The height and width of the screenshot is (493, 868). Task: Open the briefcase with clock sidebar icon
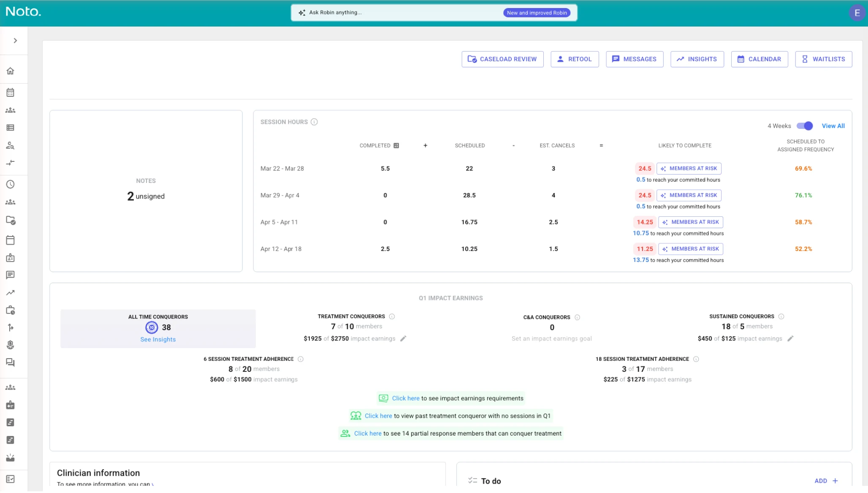tap(11, 311)
